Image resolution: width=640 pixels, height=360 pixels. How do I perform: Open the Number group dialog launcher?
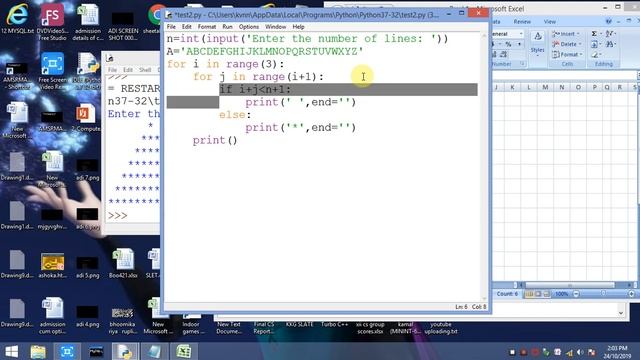tap(522, 64)
